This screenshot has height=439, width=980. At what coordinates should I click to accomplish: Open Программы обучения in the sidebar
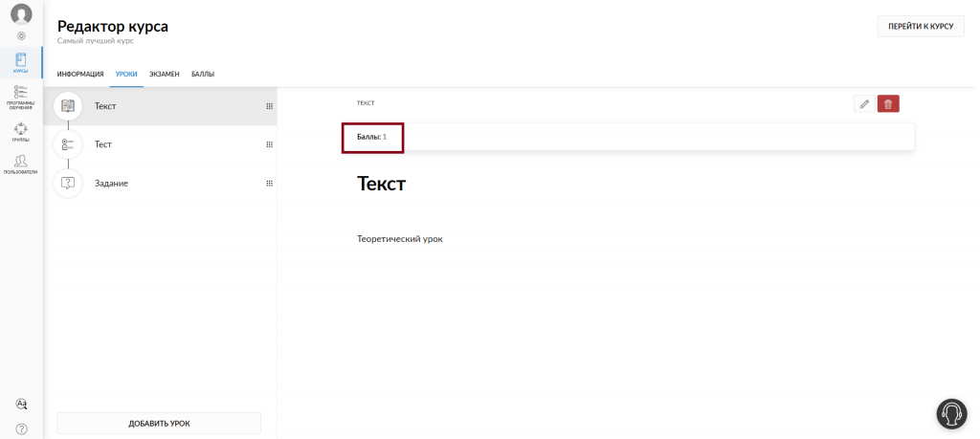(21, 98)
